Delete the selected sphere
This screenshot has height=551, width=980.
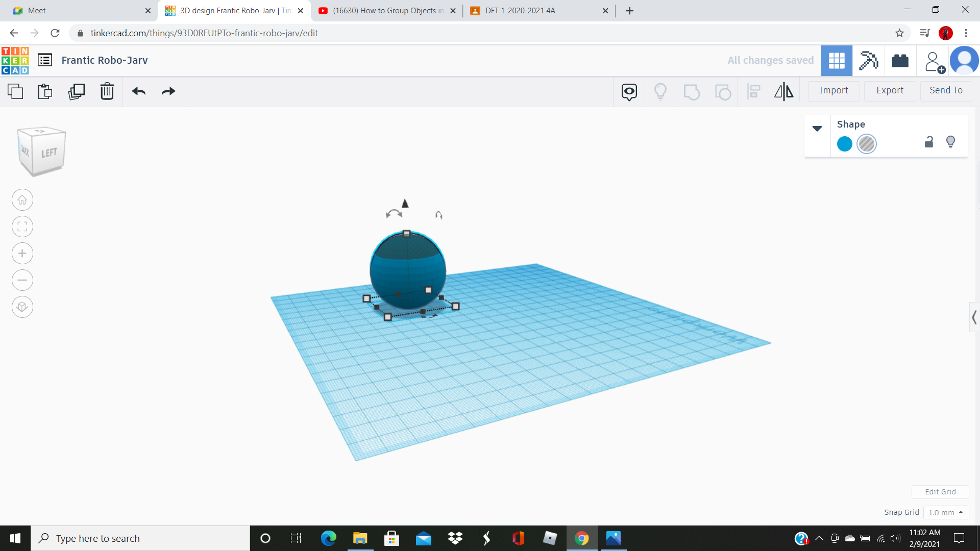click(x=107, y=91)
